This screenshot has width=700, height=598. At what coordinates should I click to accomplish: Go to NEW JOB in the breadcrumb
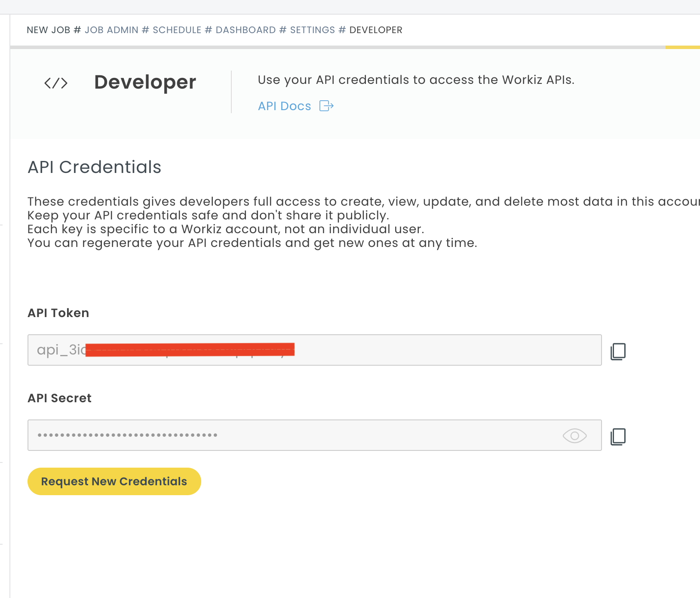coord(49,30)
